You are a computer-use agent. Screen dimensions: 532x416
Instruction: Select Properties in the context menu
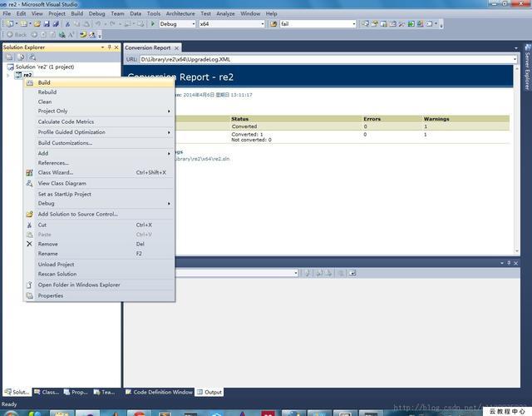[x=99, y=296]
